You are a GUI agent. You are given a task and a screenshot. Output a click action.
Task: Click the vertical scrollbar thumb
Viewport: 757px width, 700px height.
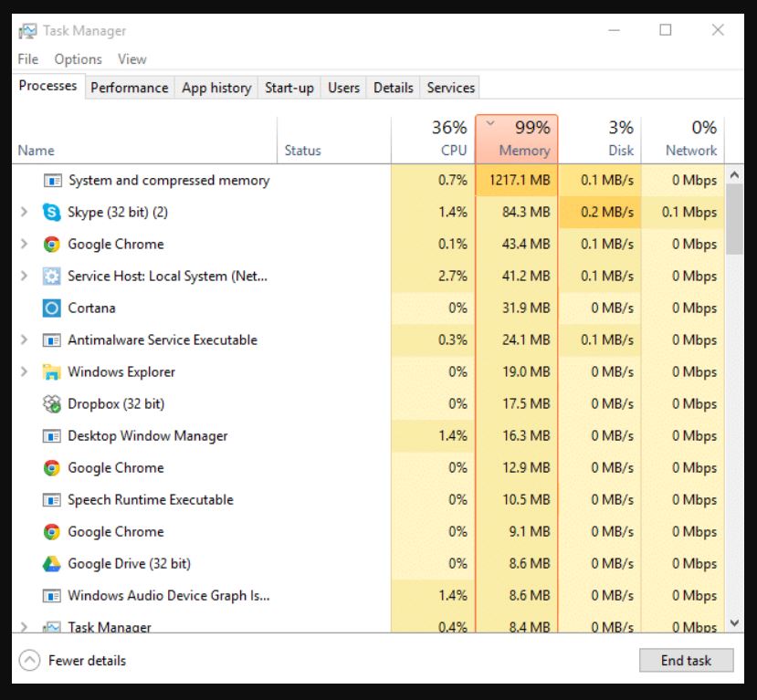tap(734, 220)
